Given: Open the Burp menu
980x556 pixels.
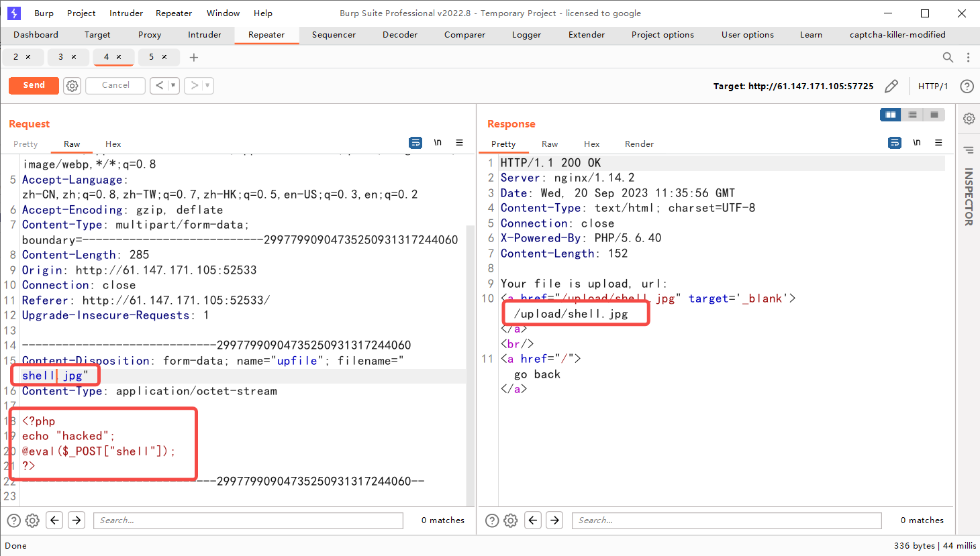Looking at the screenshot, I should coord(44,13).
